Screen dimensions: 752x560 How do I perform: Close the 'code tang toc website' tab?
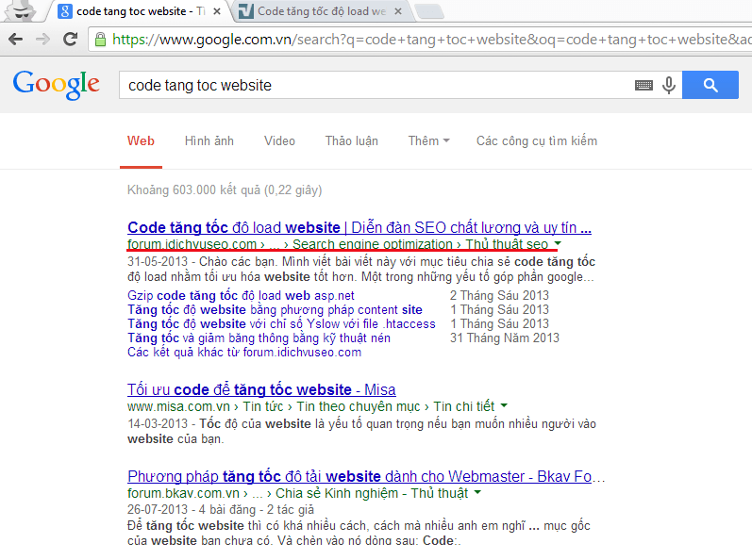coord(217,11)
